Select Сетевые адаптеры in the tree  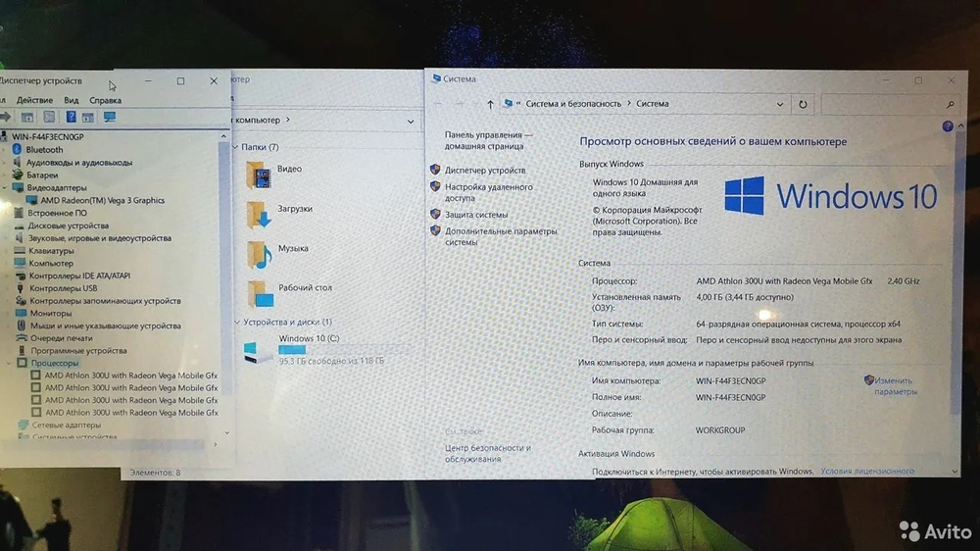coord(67,425)
